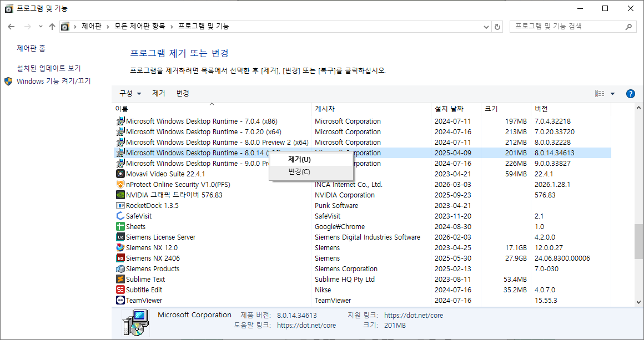Click the Movavi Video Suite icon
Image resolution: width=644 pixels, height=340 pixels.
point(120,174)
